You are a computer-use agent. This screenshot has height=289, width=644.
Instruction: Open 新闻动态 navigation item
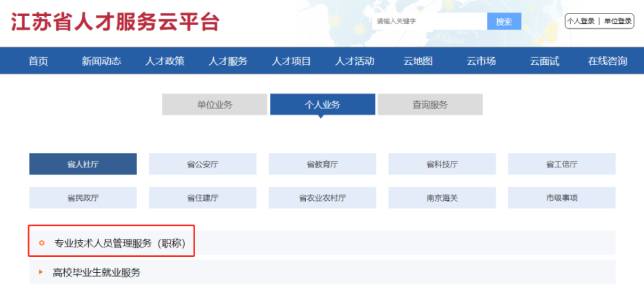point(102,61)
